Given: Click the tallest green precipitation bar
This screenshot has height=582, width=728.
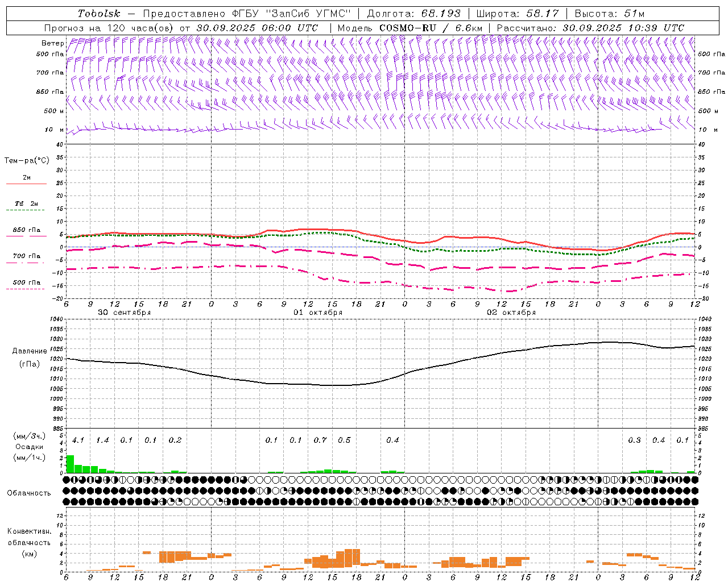Looking at the screenshot, I should tap(70, 464).
